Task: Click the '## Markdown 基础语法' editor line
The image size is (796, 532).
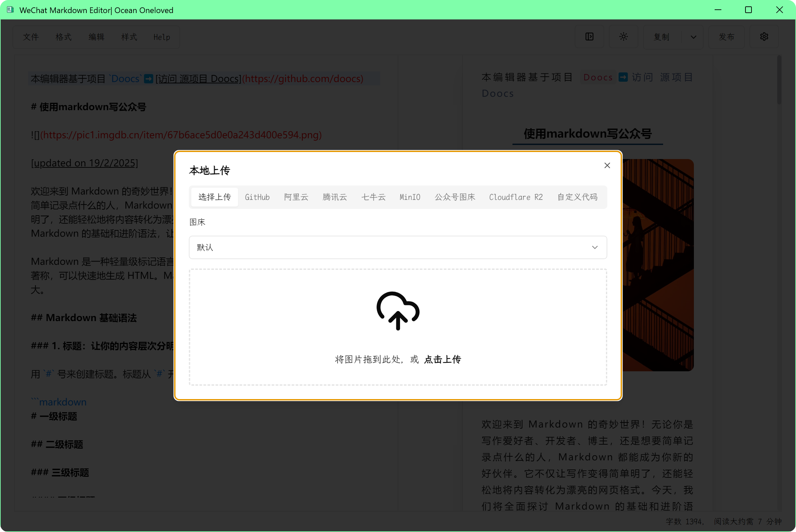Action: pos(84,318)
